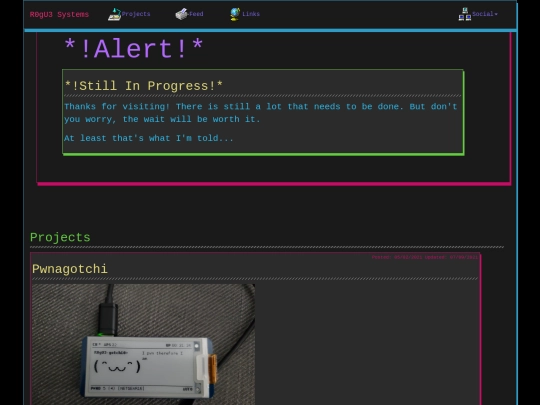This screenshot has height=405, width=540.
Task: Click the Social network computers icon
Action: 465,14
